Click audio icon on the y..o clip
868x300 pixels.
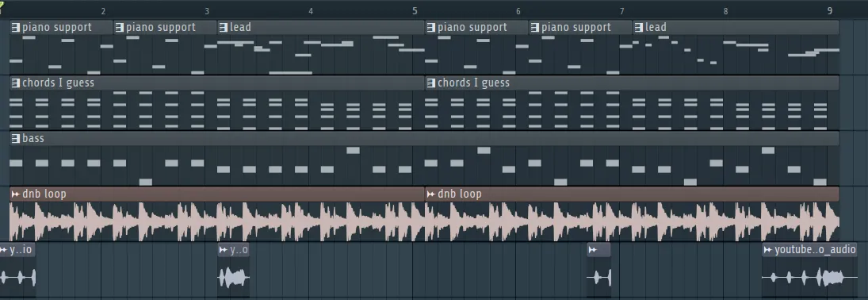pos(223,250)
